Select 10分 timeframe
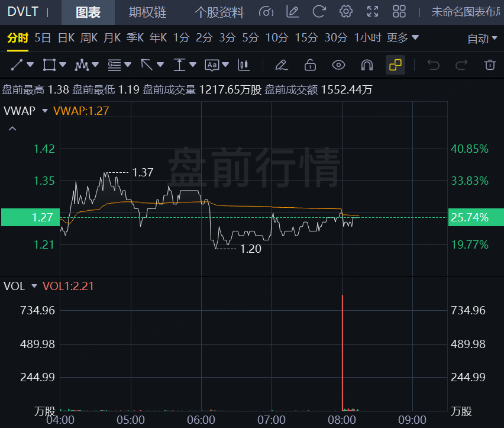504x428 pixels. pyautogui.click(x=277, y=38)
